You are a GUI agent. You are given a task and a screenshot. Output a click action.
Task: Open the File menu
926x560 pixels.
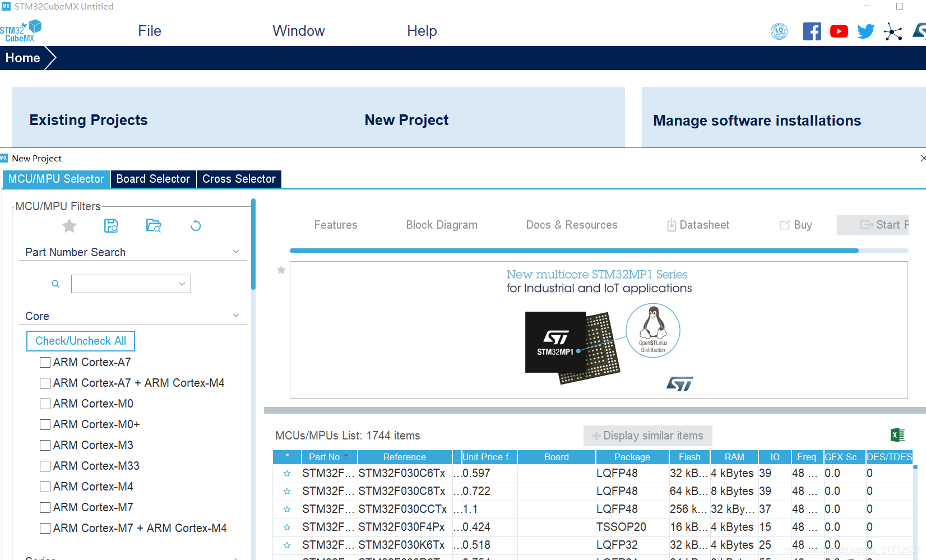[150, 31]
